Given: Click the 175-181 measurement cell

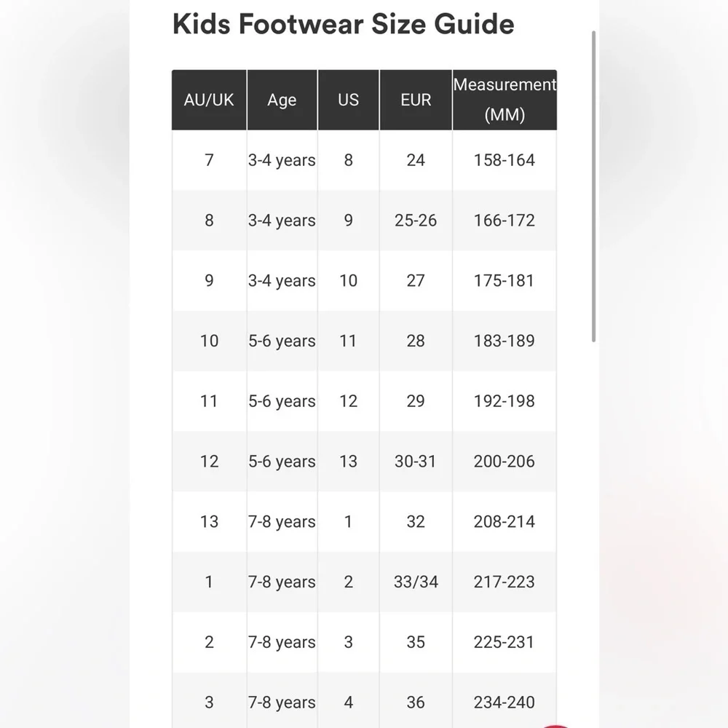Looking at the screenshot, I should click(505, 281).
